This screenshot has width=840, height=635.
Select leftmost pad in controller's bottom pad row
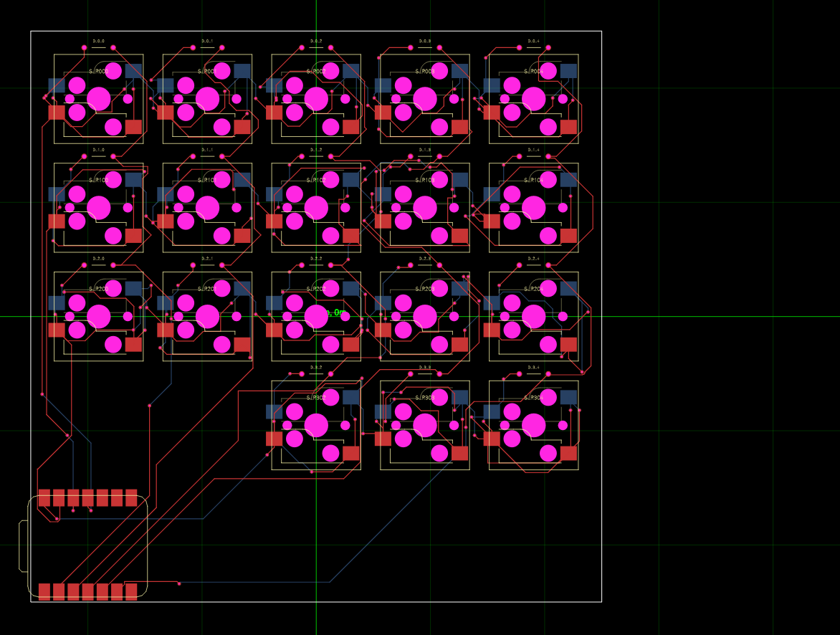44,592
